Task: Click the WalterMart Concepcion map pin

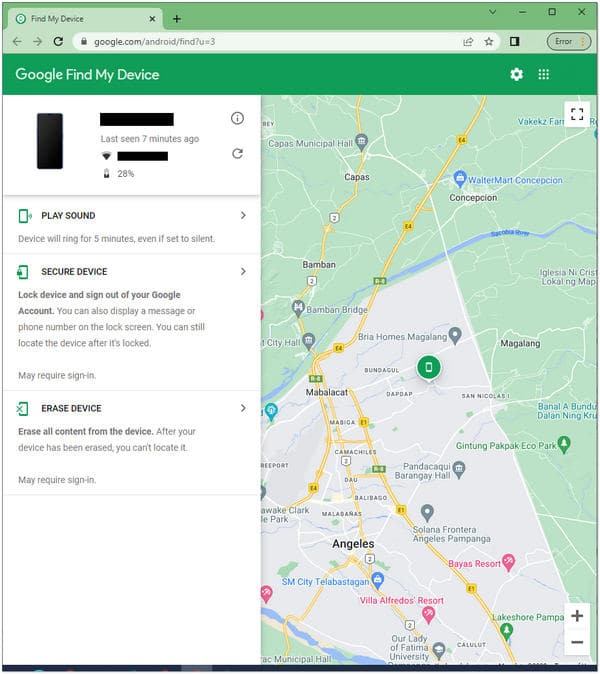Action: [460, 179]
